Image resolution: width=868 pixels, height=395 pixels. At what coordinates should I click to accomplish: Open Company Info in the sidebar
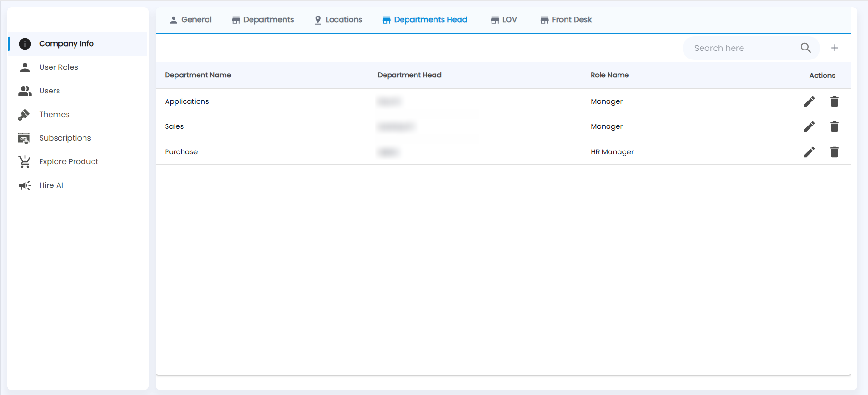coord(78,44)
